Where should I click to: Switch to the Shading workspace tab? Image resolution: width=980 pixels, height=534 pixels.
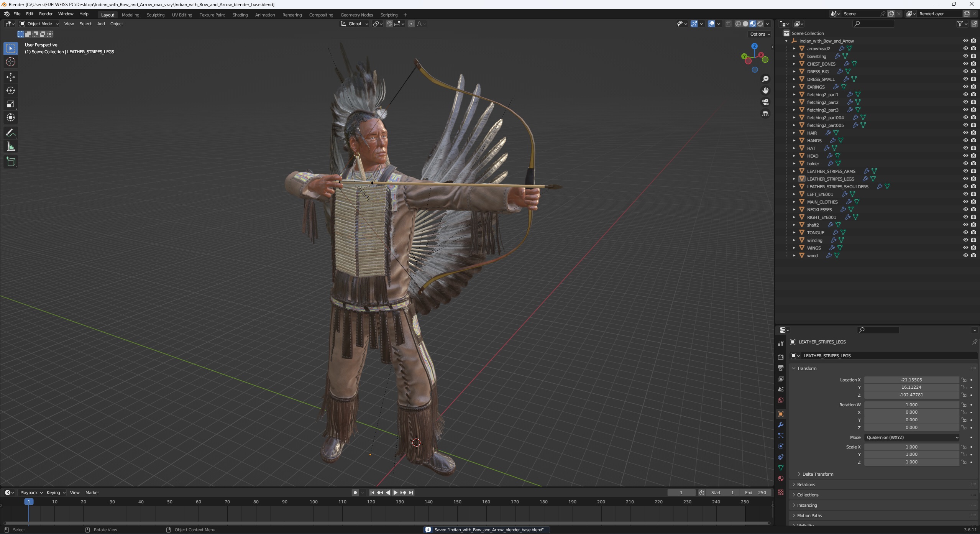(240, 15)
